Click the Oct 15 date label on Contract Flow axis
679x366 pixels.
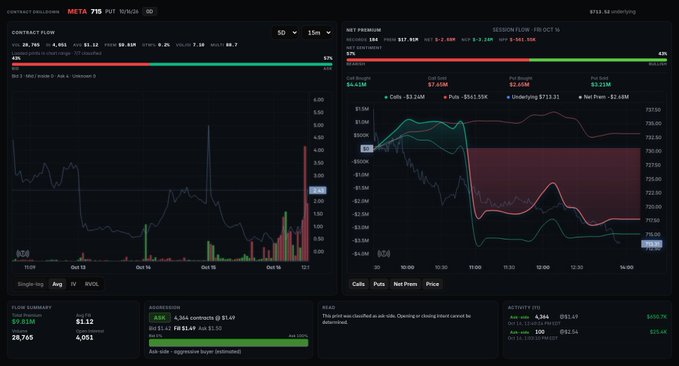pos(208,267)
